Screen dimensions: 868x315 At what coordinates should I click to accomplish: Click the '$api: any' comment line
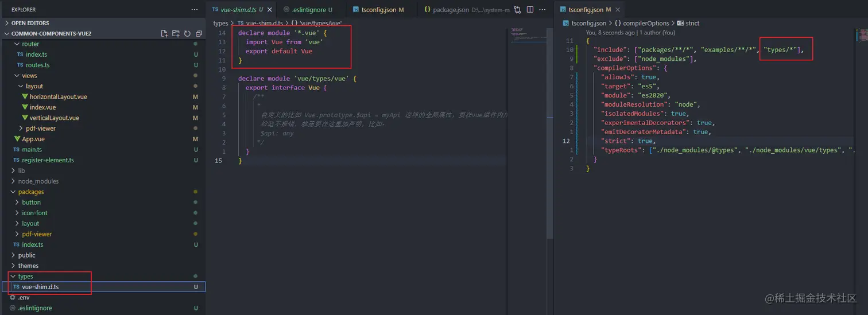point(277,134)
